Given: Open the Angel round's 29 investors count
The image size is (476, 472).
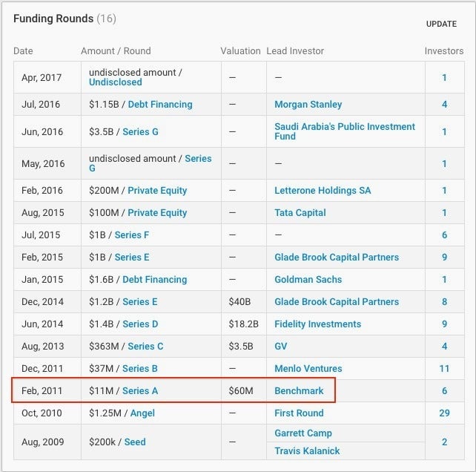Looking at the screenshot, I should coord(444,413).
